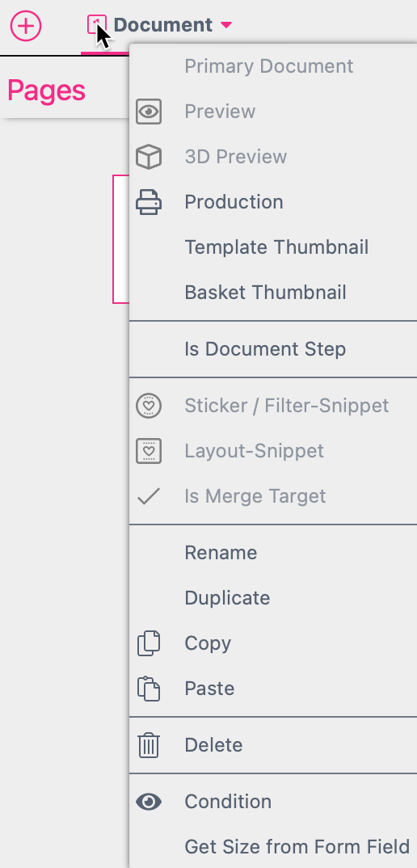Viewport: 417px width, 868px height.
Task: Toggle the Preview eye icon
Action: click(149, 112)
